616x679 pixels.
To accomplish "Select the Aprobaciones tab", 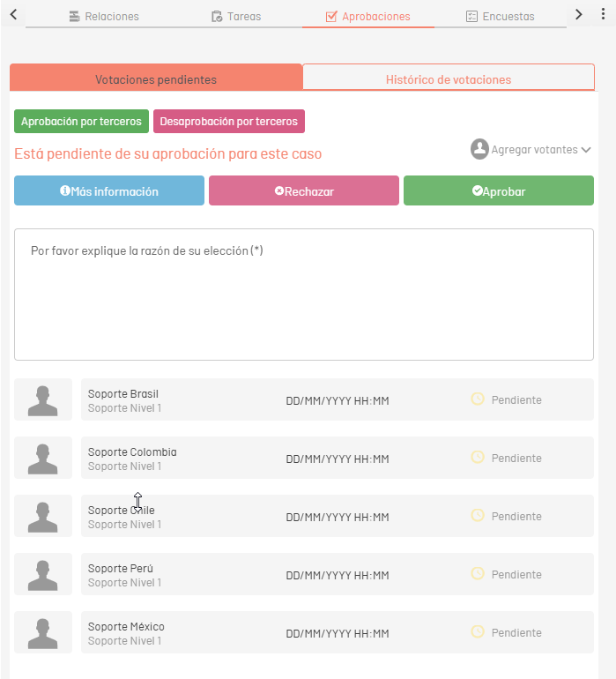I will [368, 17].
